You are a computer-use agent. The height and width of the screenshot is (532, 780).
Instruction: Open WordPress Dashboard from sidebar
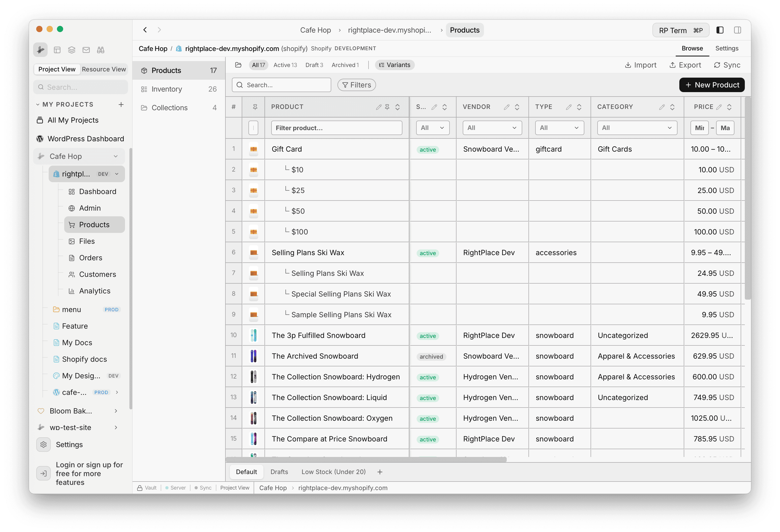(86, 139)
